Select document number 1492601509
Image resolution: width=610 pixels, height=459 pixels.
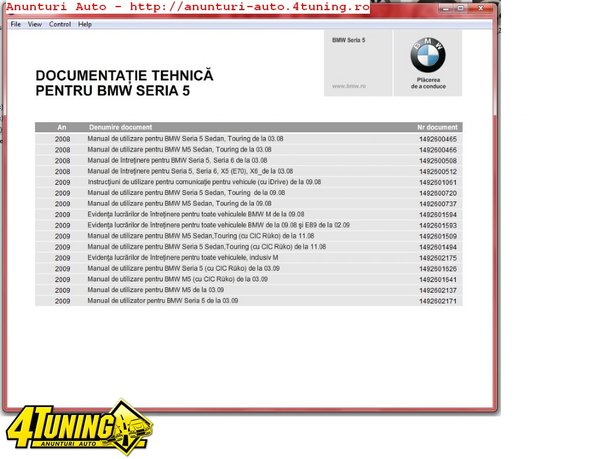438,237
